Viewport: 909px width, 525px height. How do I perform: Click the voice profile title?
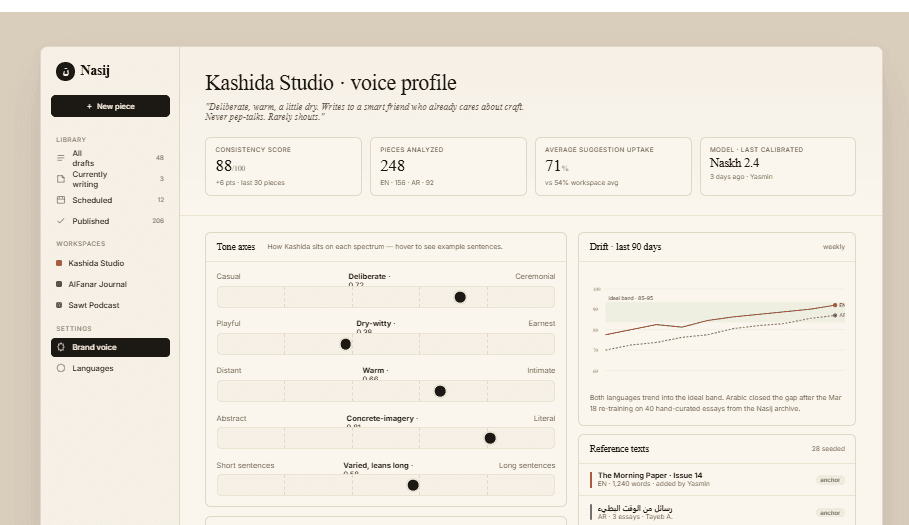click(330, 83)
